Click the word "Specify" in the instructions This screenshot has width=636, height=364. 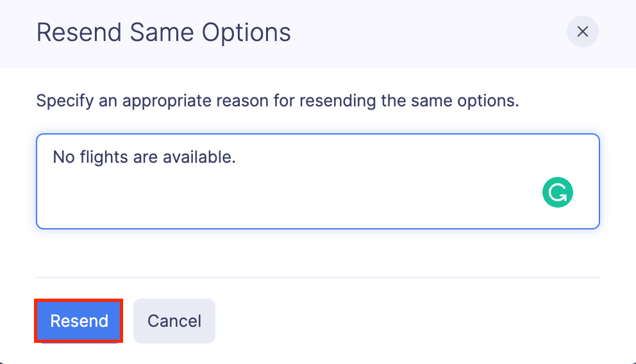click(x=58, y=101)
